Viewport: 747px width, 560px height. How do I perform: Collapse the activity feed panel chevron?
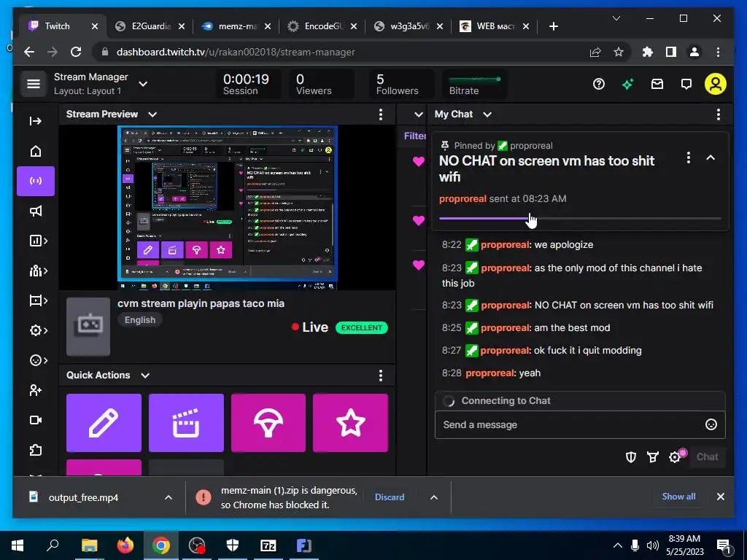[x=418, y=114]
